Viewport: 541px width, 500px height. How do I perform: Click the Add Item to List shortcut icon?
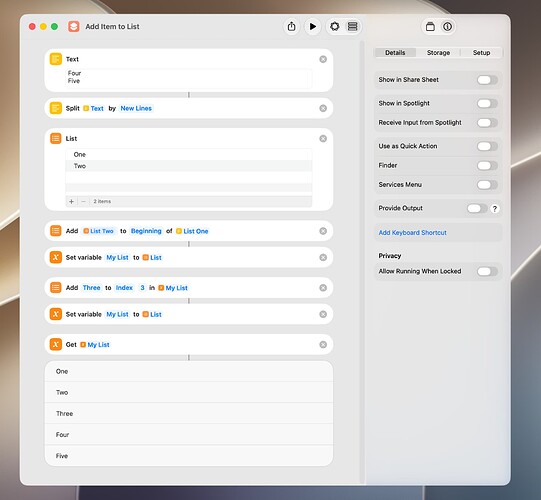tap(73, 27)
